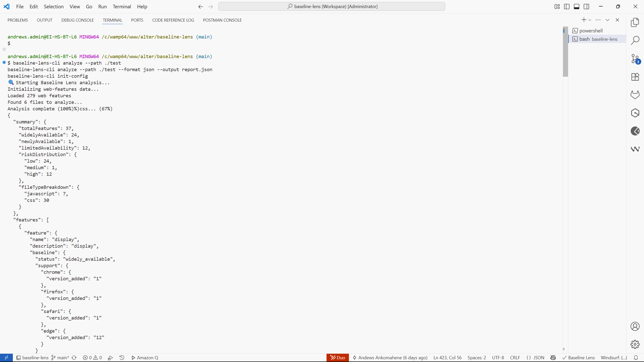Viewport: 644px width, 362px height.
Task: Open the GitLab sidebar icon
Action: (x=635, y=95)
